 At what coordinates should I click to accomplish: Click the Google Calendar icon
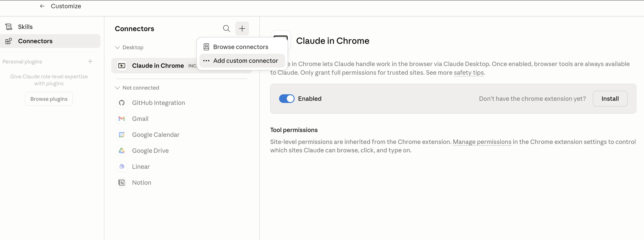pos(122,135)
